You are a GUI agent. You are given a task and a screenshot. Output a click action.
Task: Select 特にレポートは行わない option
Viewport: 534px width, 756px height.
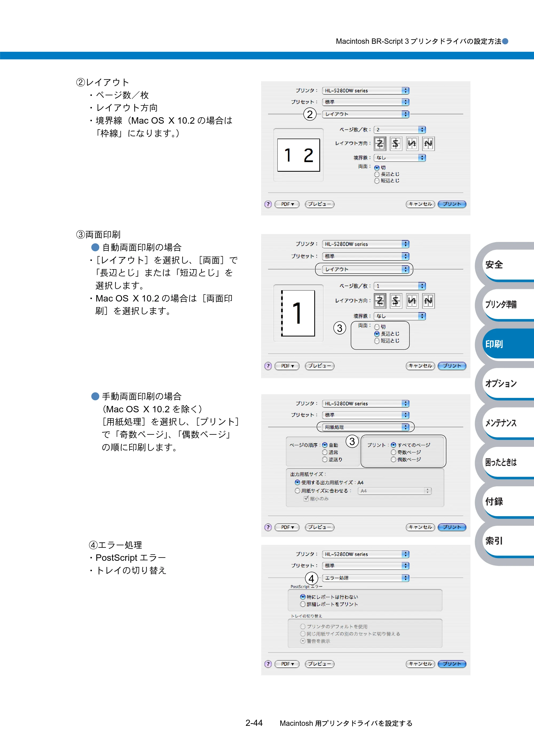click(303, 597)
